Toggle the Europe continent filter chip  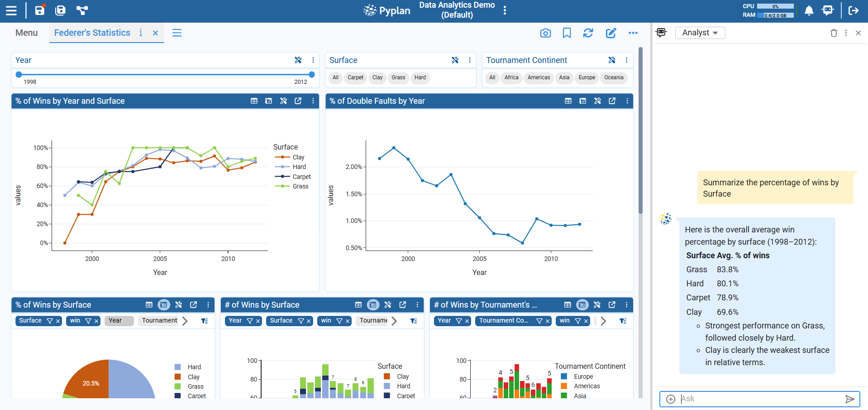[x=587, y=77]
